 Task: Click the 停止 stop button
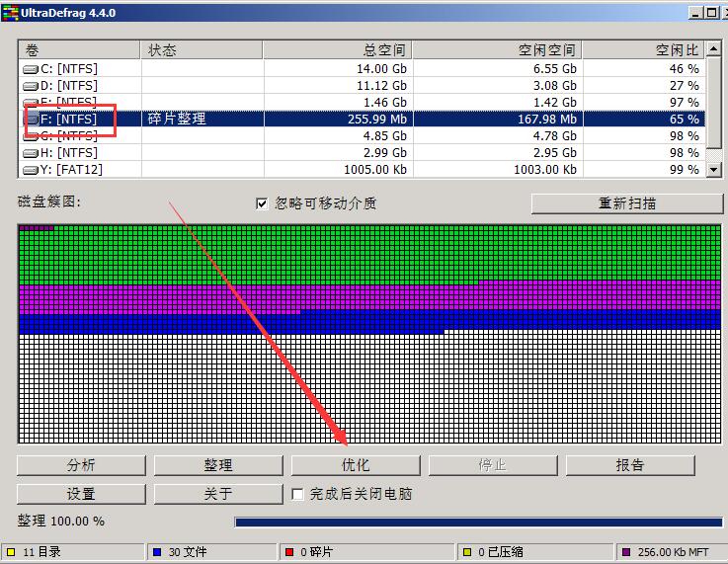click(x=493, y=465)
